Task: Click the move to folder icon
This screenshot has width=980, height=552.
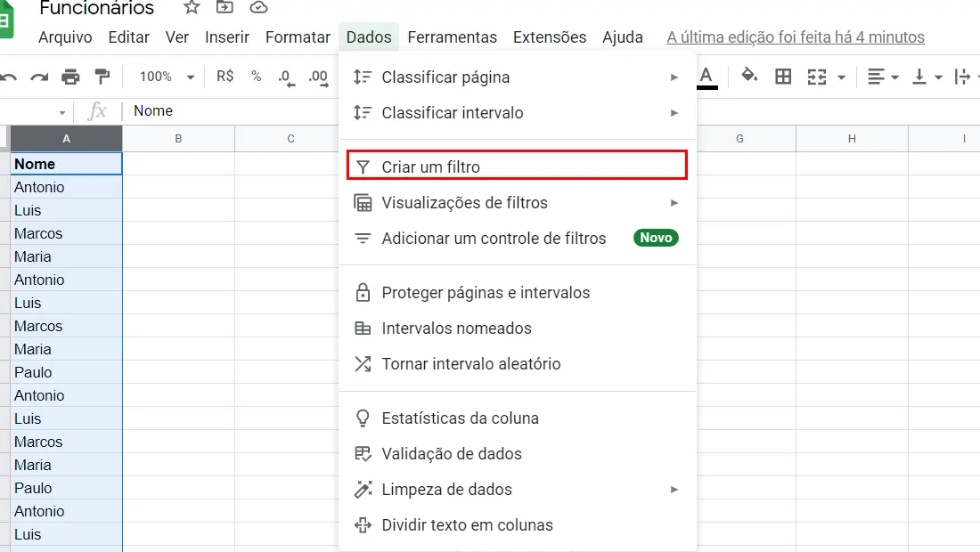Action: coord(225,7)
